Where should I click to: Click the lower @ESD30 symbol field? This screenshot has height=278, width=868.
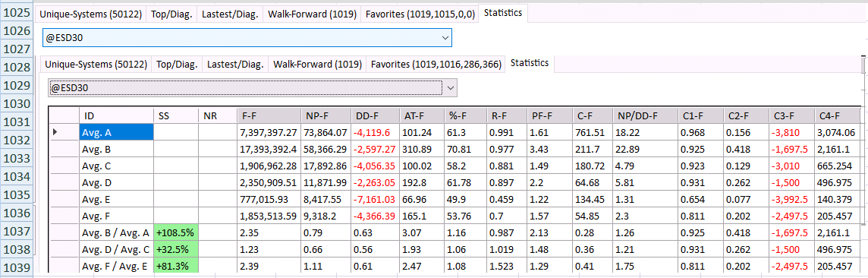(x=245, y=87)
